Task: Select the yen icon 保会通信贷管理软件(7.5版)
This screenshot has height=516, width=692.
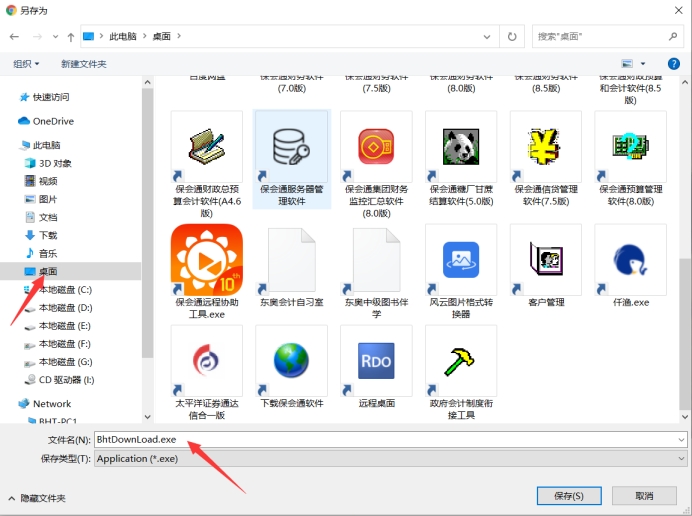Action: pyautogui.click(x=545, y=147)
